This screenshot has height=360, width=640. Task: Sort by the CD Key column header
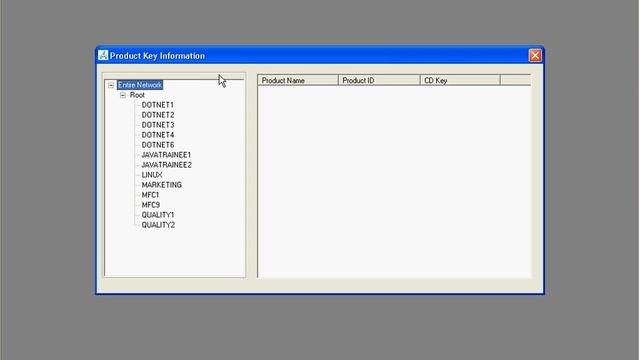point(460,80)
